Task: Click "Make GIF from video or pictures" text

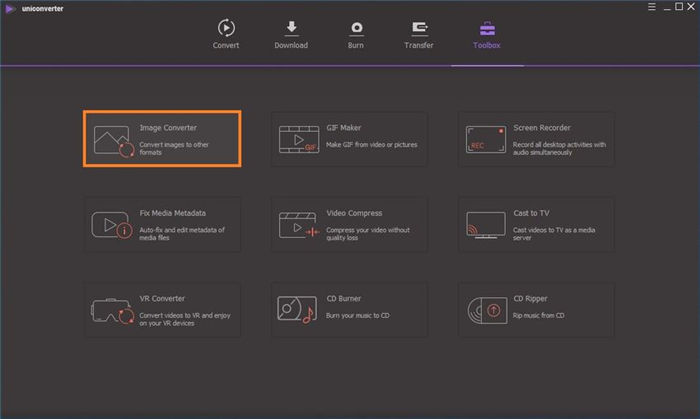Action: coord(372,145)
